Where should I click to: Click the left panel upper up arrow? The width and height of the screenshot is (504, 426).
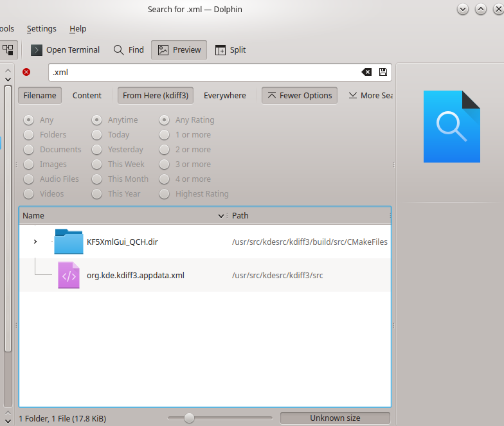[8, 70]
